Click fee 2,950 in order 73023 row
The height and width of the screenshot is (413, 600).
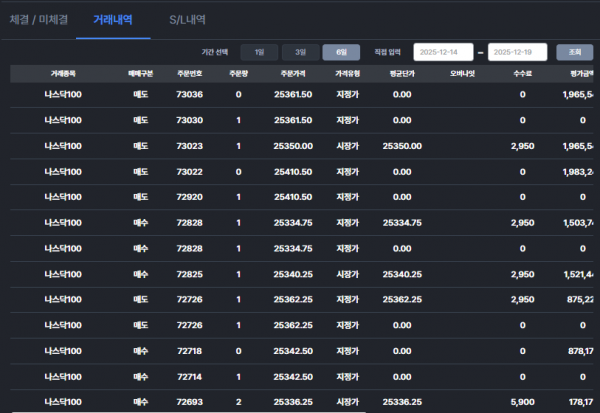point(523,146)
